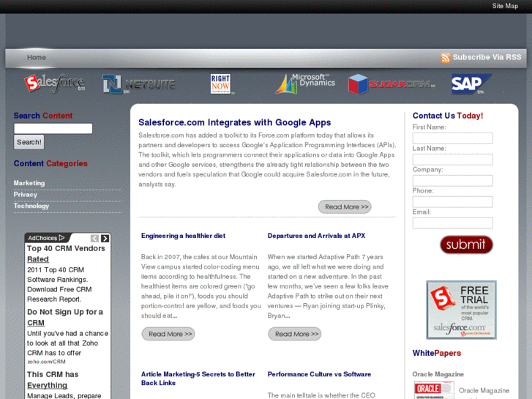Go to next ad with right arrow

point(105,239)
